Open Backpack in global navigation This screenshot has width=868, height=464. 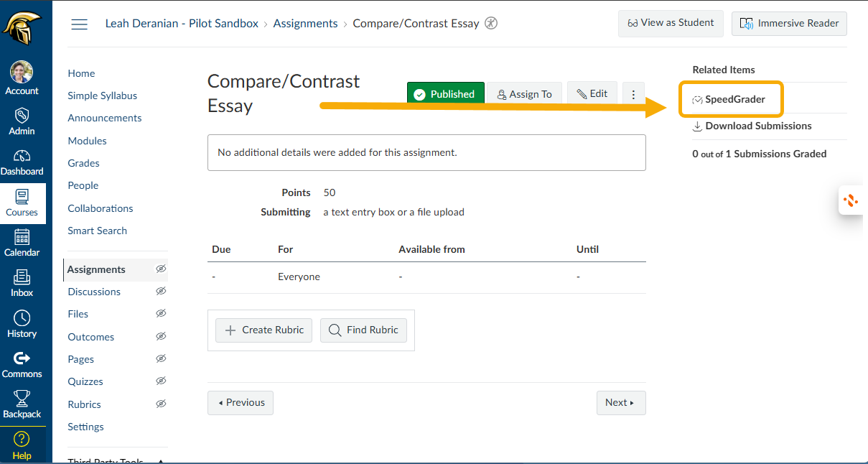tap(22, 404)
